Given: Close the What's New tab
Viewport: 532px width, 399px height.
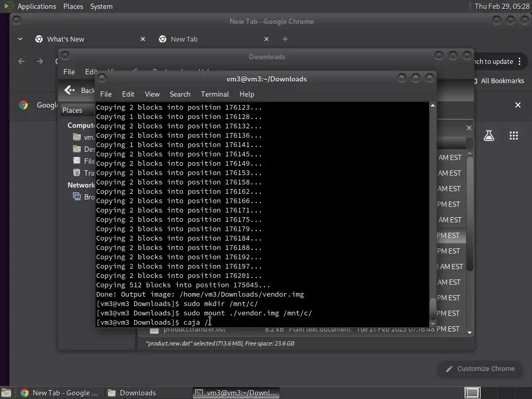Looking at the screenshot, I should 143,39.
